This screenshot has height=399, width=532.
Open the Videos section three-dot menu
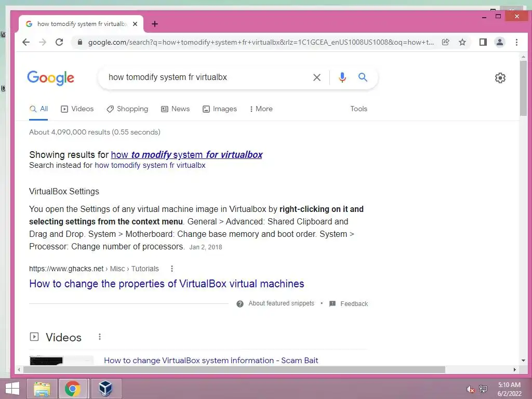pos(99,337)
